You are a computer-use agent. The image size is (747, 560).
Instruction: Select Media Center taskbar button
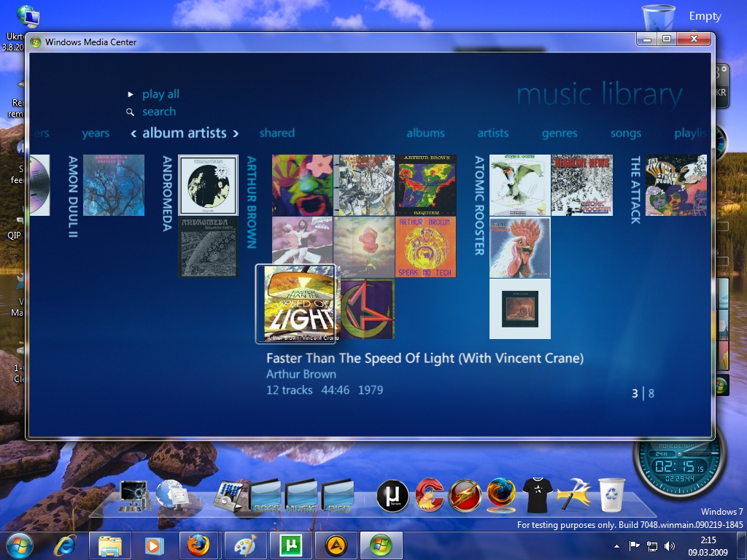pos(381,545)
